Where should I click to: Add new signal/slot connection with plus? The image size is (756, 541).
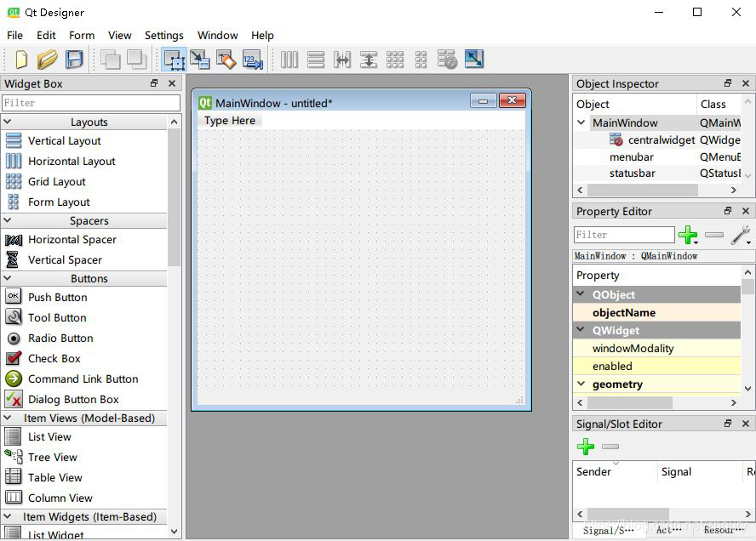[586, 447]
